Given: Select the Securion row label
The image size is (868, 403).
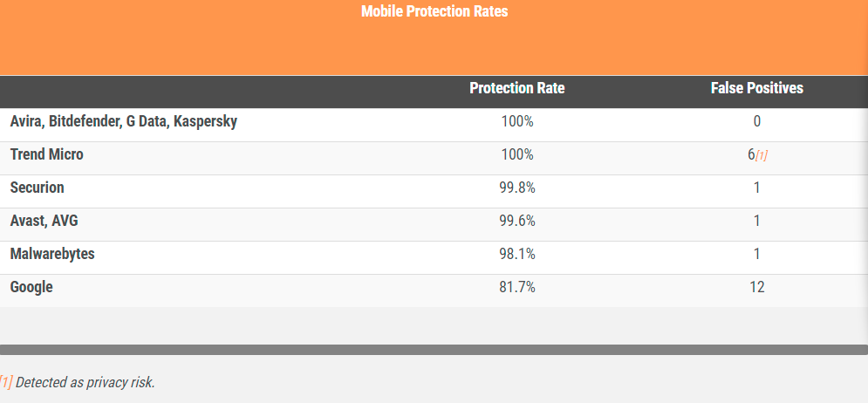Looking at the screenshot, I should tap(37, 188).
